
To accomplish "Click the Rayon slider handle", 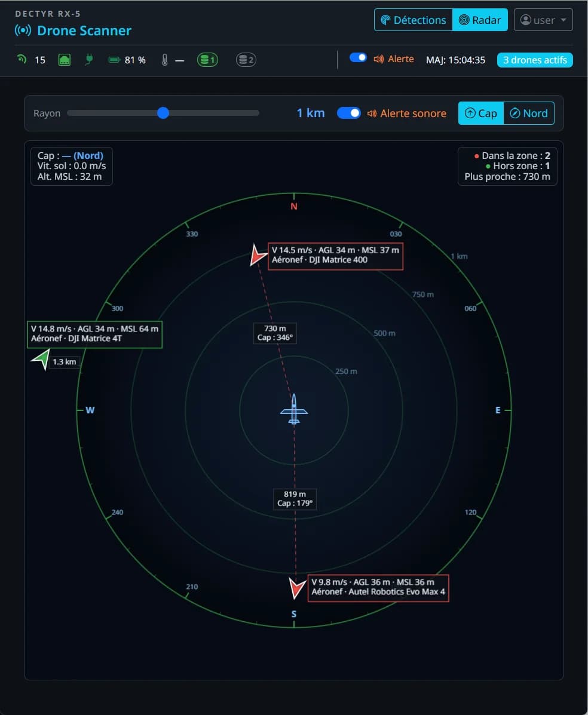I will click(x=163, y=113).
